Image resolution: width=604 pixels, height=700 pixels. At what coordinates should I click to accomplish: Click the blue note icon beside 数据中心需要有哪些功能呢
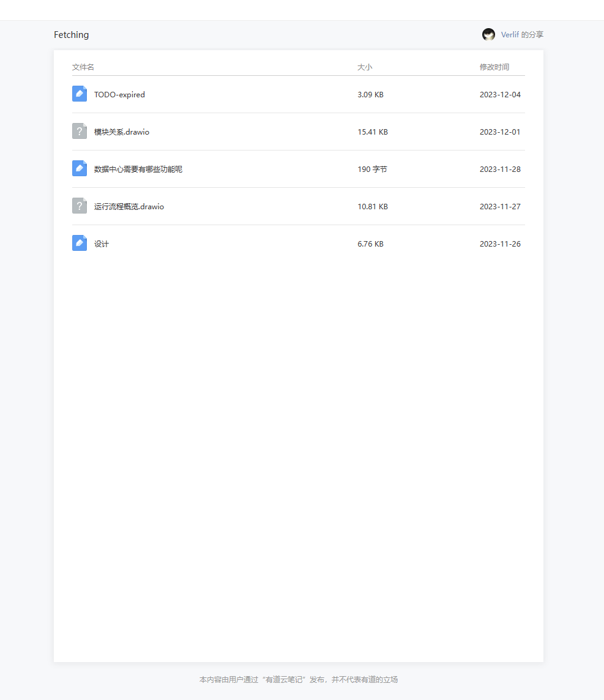[x=80, y=168]
